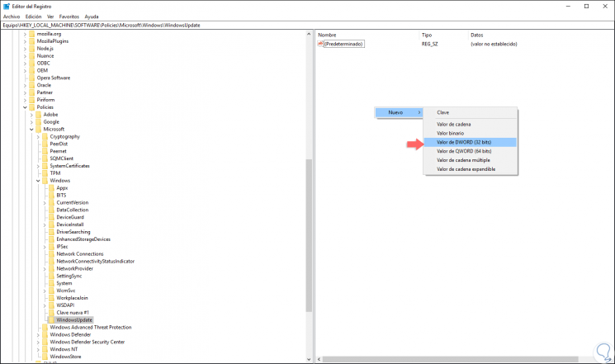Open the Ayuda menu
The image size is (615, 364).
point(92,17)
